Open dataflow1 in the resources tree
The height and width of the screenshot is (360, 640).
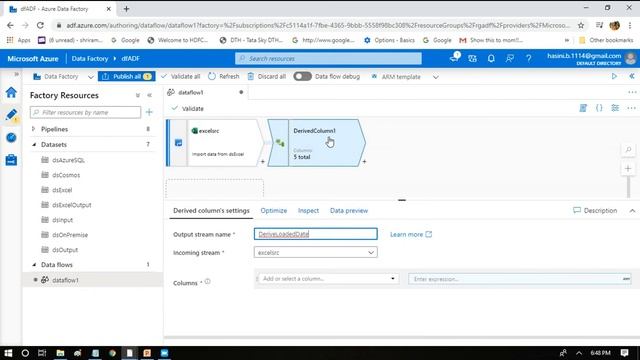[x=65, y=280]
